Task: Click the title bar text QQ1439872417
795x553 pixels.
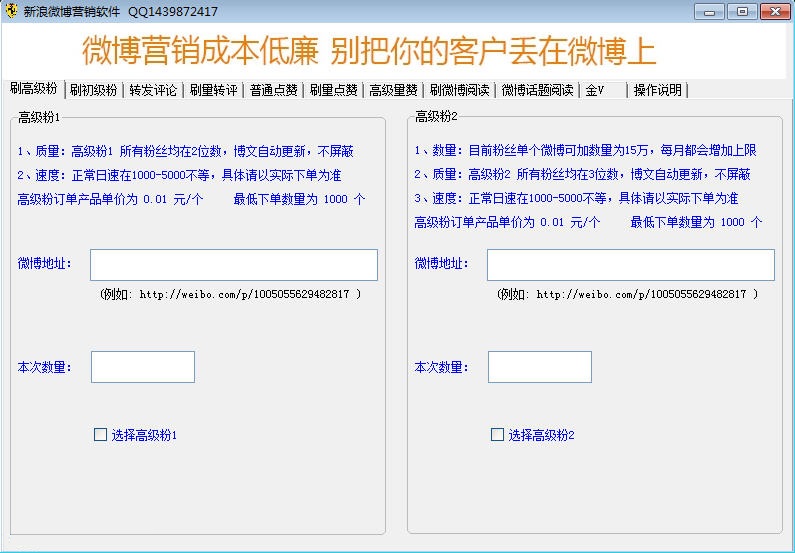Action: (173, 11)
